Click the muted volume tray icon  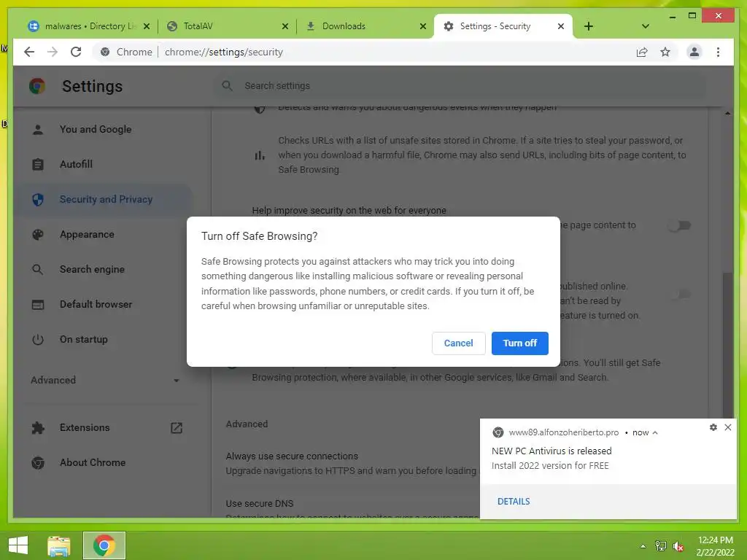[678, 546]
